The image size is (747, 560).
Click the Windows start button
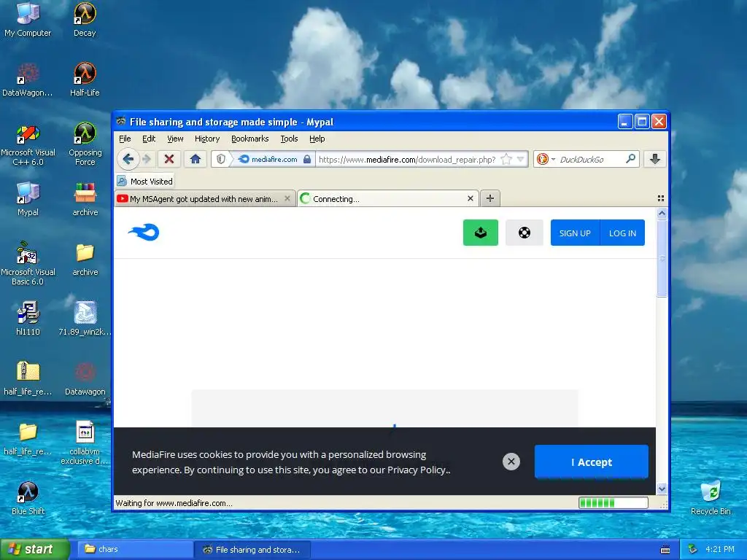[35, 550]
